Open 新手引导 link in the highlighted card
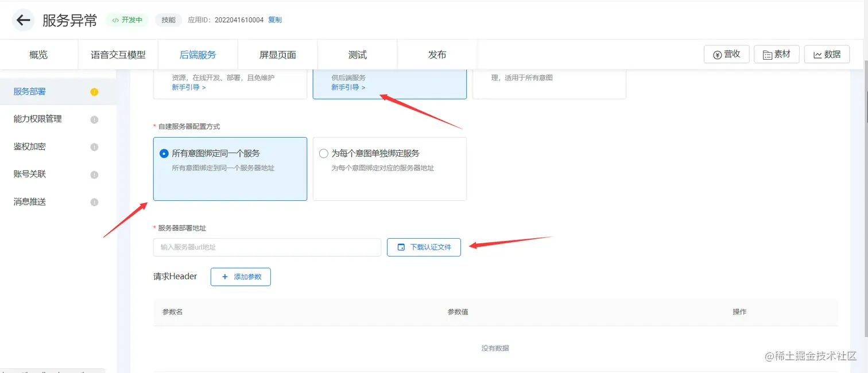Viewport: 868px width, 373px height. (x=348, y=87)
